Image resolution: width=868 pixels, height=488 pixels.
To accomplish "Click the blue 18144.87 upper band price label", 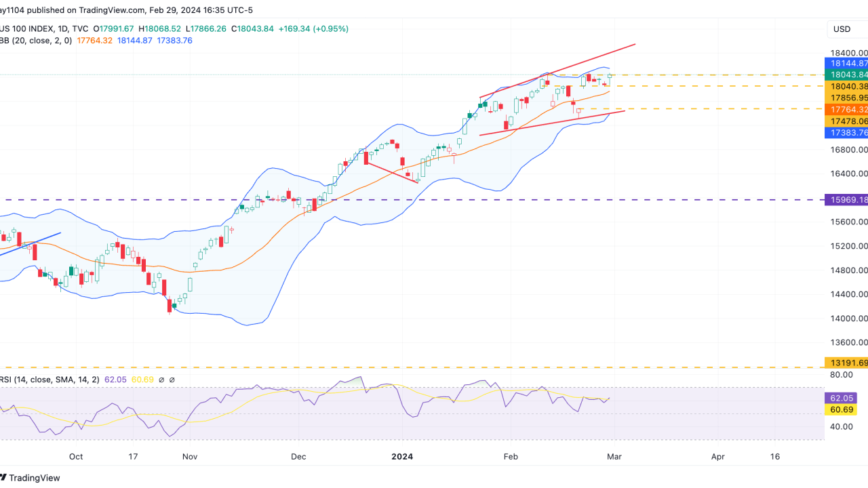I will click(x=846, y=63).
